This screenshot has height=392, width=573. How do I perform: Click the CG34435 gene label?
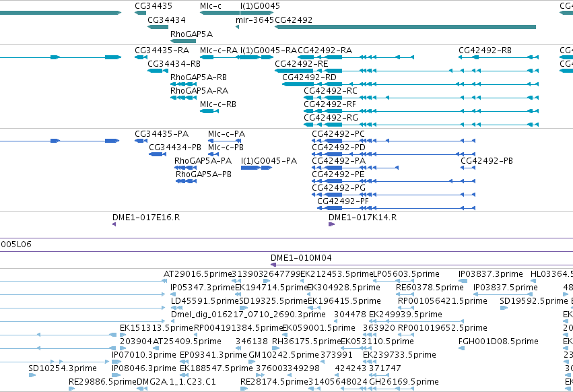pyautogui.click(x=154, y=6)
